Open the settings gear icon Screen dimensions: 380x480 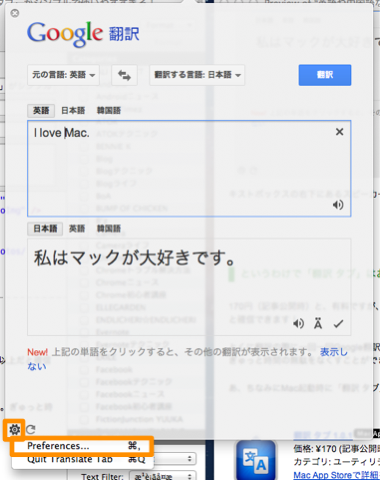click(14, 430)
